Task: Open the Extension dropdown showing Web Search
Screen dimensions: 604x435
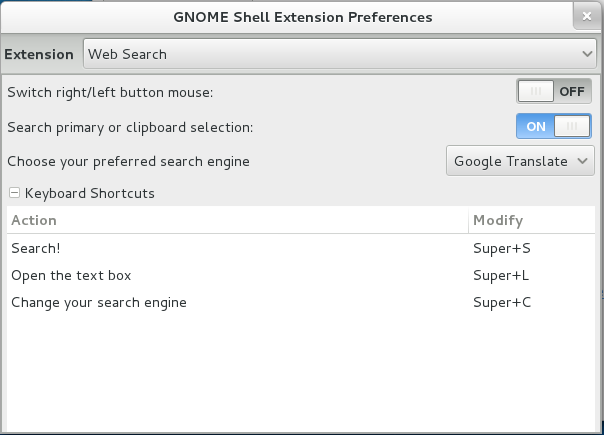Action: (339, 54)
